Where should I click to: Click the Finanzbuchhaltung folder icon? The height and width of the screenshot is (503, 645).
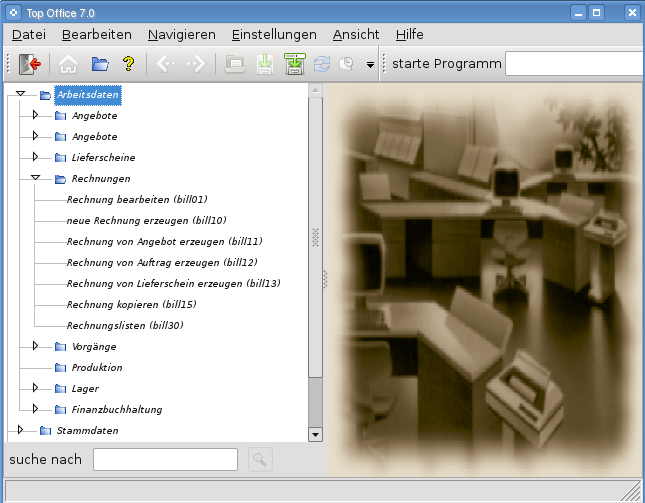tap(60, 410)
